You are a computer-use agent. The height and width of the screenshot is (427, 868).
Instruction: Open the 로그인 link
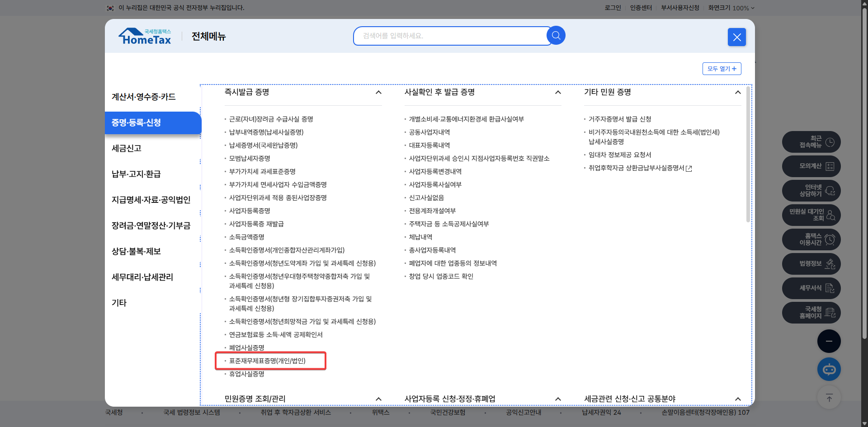point(613,8)
